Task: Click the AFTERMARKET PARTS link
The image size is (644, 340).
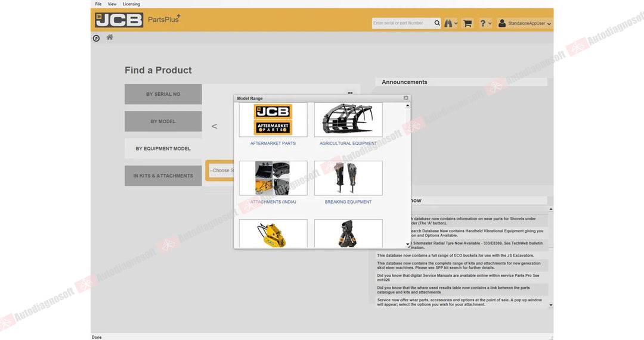Action: tap(273, 143)
